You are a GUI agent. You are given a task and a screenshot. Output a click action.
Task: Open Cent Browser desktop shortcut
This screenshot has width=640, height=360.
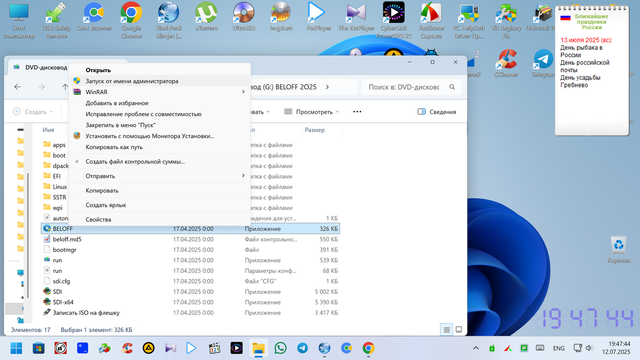(x=94, y=18)
